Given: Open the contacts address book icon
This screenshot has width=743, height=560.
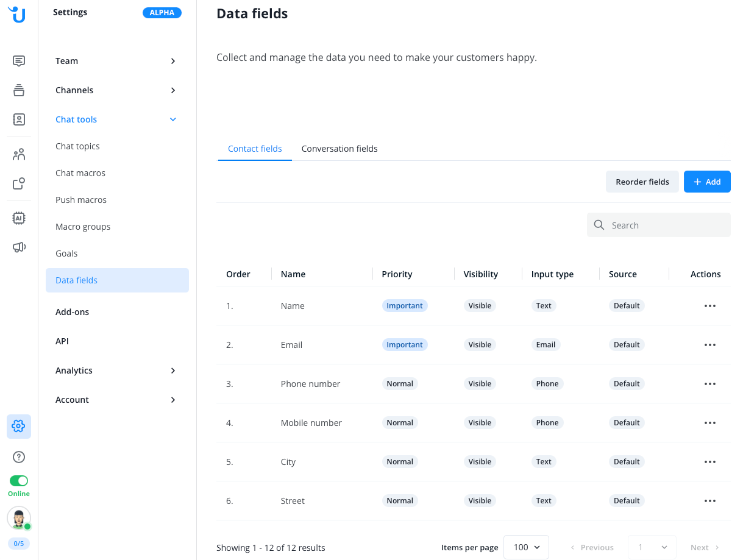Looking at the screenshot, I should (19, 119).
